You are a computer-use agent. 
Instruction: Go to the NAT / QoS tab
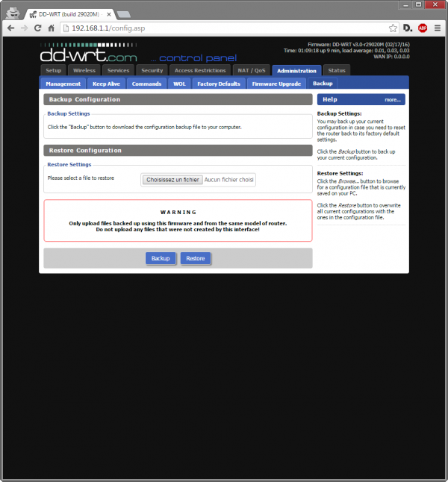(251, 70)
